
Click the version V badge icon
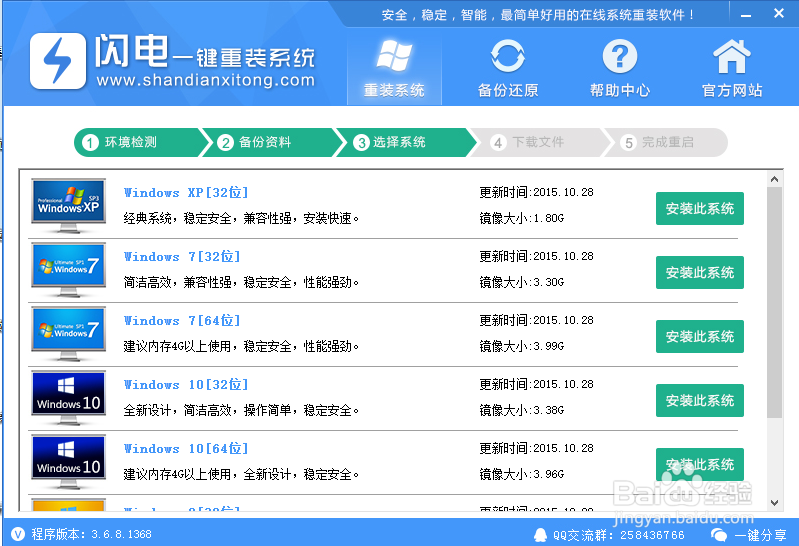18,534
